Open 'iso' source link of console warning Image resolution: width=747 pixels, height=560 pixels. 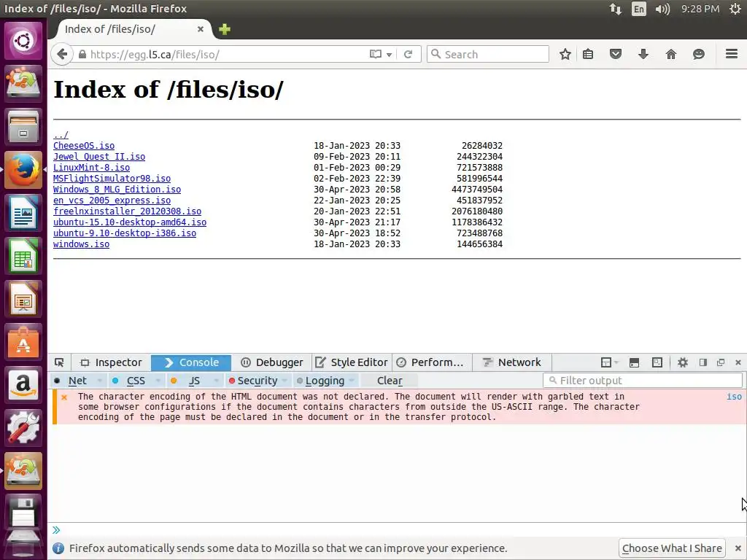coord(734,396)
